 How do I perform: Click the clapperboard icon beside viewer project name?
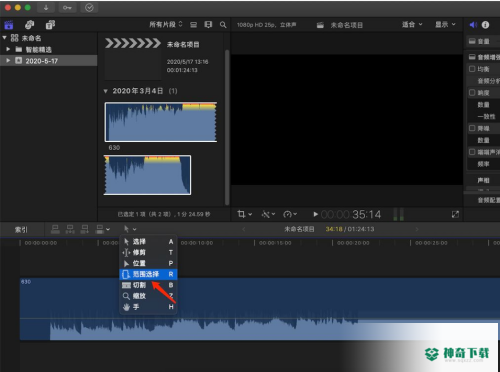(x=320, y=25)
